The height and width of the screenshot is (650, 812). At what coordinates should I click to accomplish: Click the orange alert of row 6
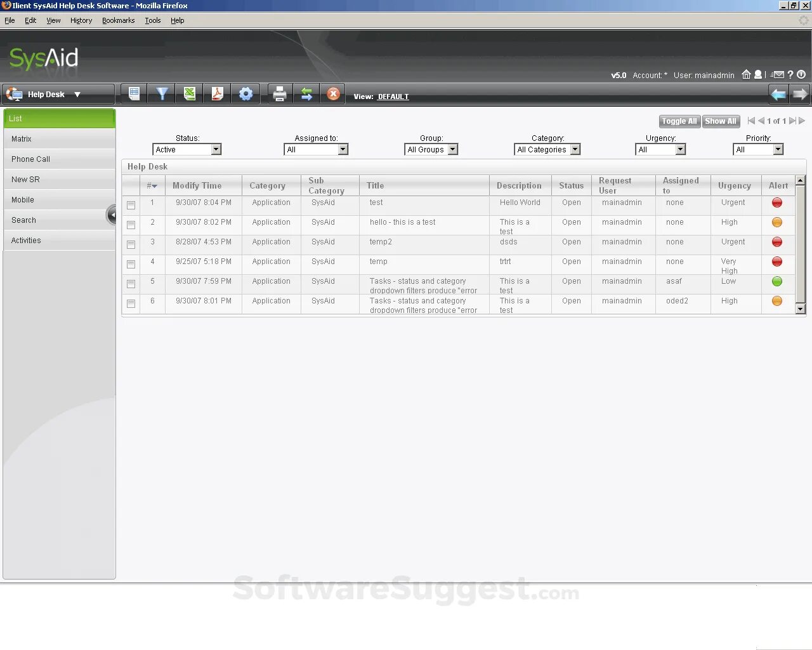pos(776,302)
